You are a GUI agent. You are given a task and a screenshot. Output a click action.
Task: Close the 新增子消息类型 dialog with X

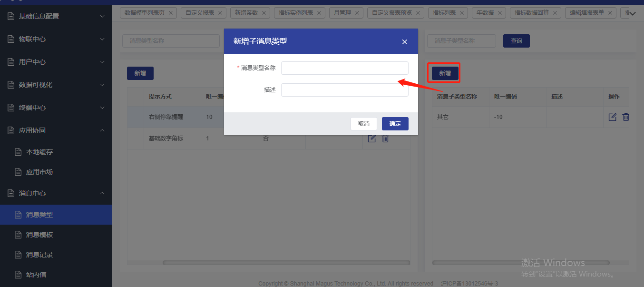404,42
